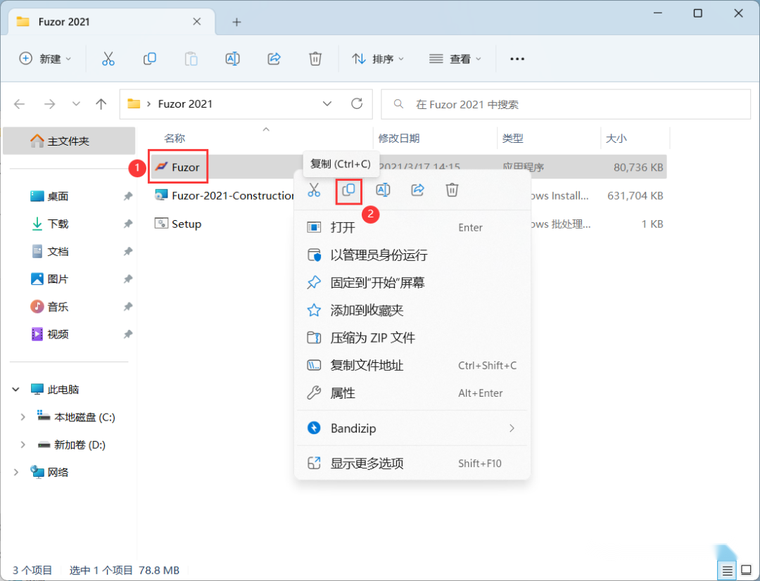Image resolution: width=760 pixels, height=581 pixels.
Task: Go up one folder level with the up arrow
Action: coord(101,104)
